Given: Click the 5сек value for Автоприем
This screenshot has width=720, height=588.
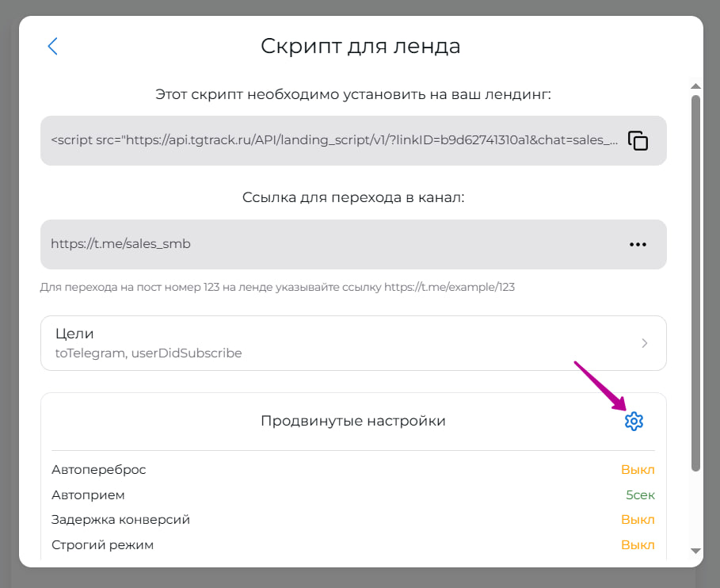Looking at the screenshot, I should pos(640,494).
